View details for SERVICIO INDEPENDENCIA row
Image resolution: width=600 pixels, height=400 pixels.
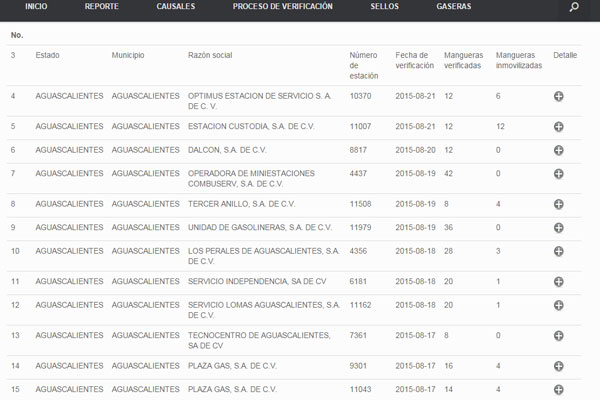click(559, 282)
